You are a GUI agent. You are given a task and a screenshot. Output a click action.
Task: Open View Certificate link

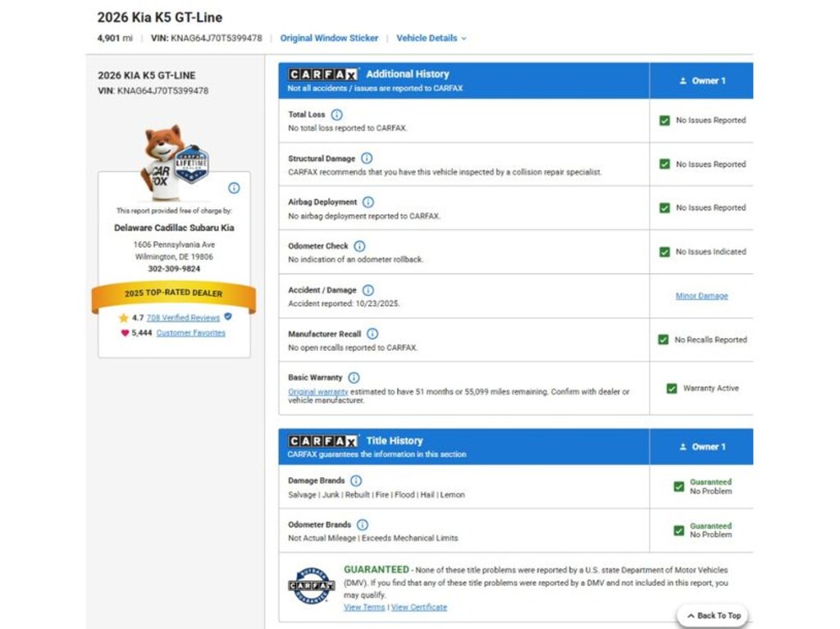pos(419,607)
